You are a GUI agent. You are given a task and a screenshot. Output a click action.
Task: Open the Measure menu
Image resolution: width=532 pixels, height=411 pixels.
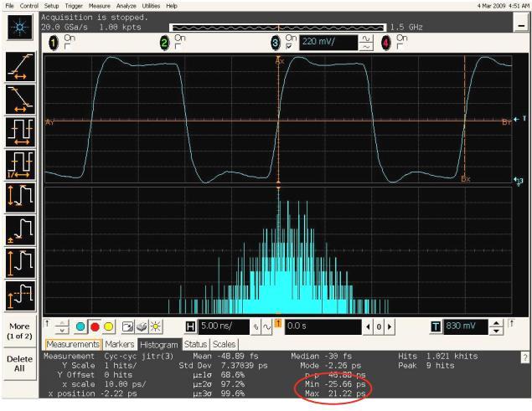pyautogui.click(x=100, y=6)
